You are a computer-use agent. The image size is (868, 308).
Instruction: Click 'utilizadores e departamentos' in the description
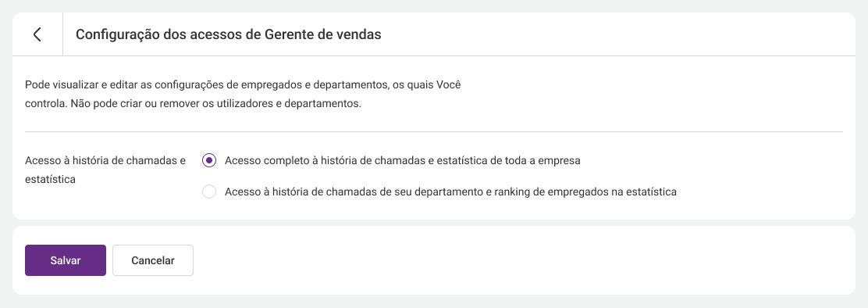click(289, 104)
